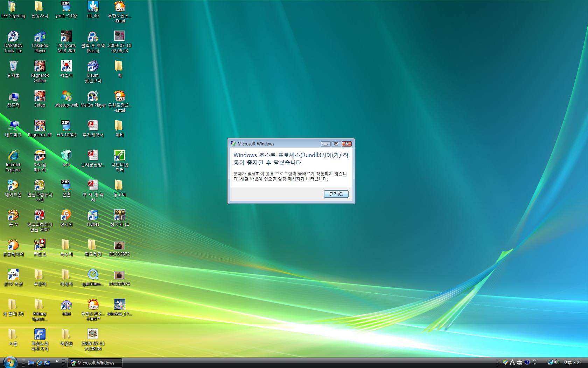This screenshot has height=368, width=588.
Task: Select the 네이트온 desktop icon
Action: (x=13, y=188)
